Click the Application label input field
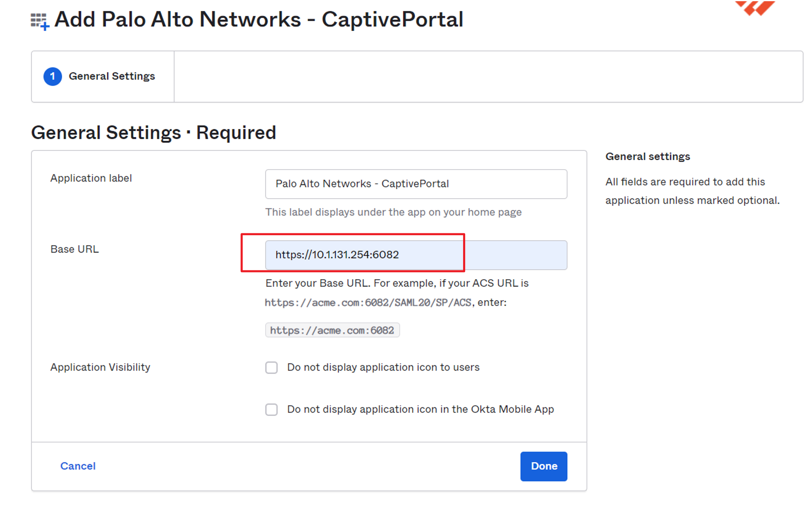This screenshot has height=514, width=812. coord(416,184)
